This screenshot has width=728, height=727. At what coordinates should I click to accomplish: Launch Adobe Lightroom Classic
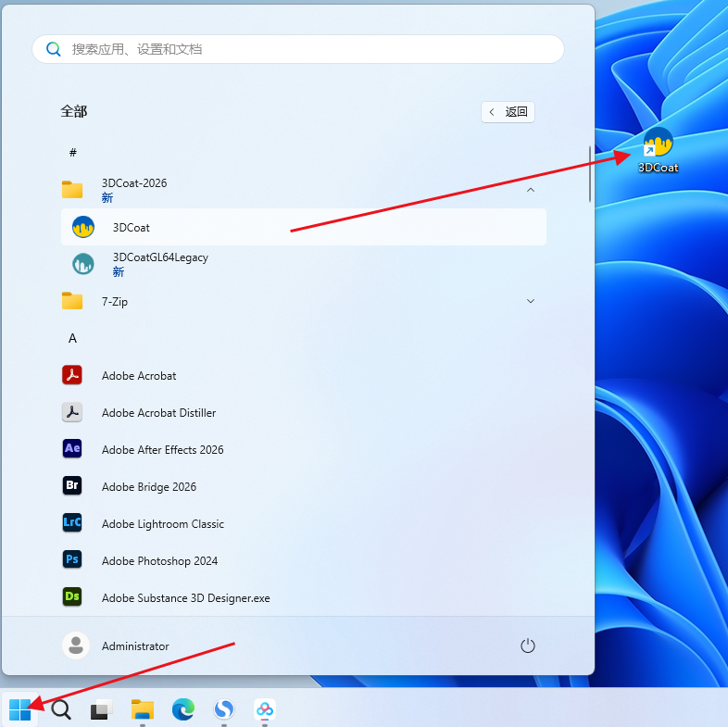(x=303, y=523)
